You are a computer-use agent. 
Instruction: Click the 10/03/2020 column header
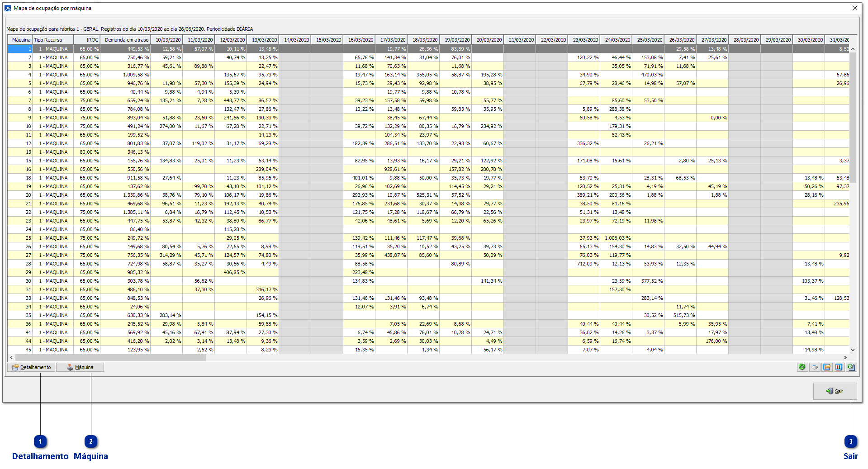[x=166, y=40]
